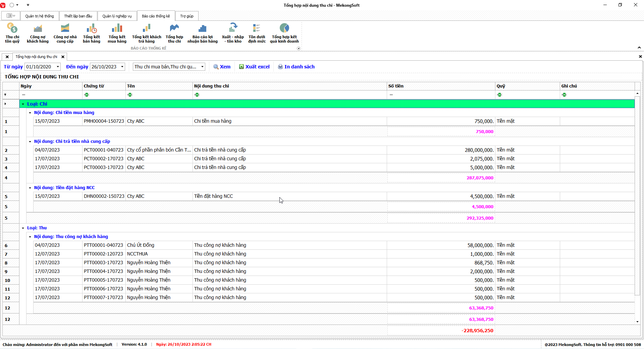Export the list with Xuất excel
The image size is (644, 349).
pos(254,67)
